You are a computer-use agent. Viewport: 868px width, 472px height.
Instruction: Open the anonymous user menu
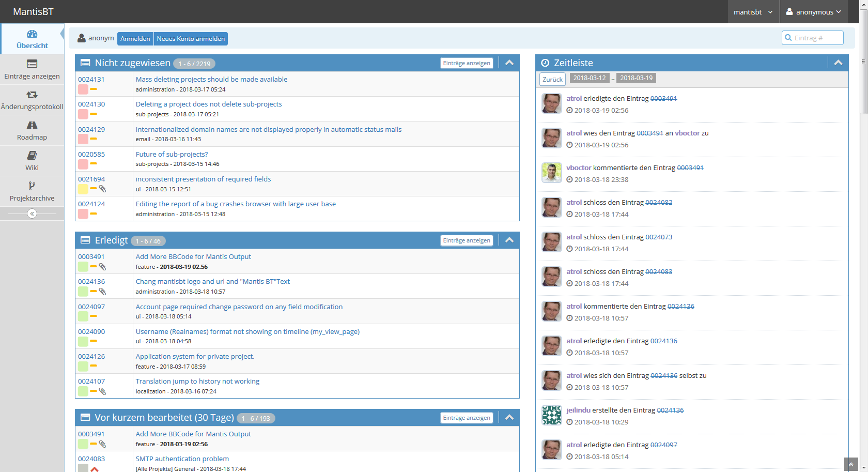814,12
